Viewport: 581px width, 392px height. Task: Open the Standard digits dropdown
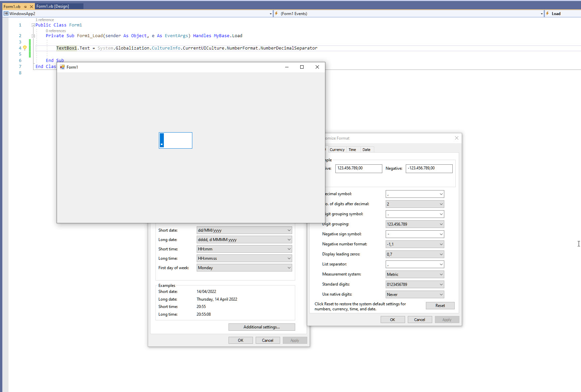pos(415,285)
